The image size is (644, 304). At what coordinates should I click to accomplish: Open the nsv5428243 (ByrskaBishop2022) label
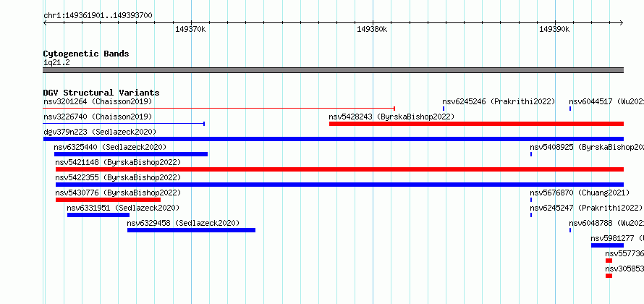(391, 117)
